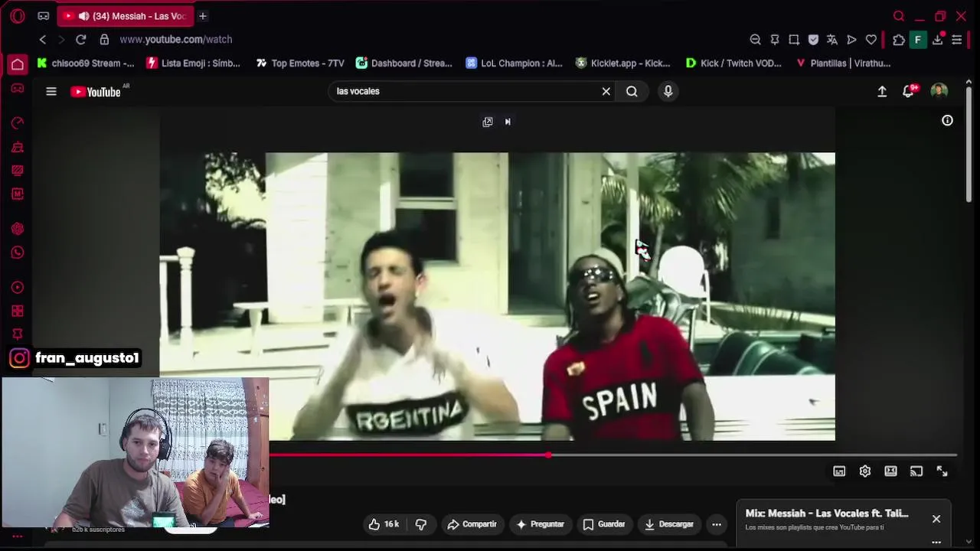Seek using the red video progress bar
The width and height of the screenshot is (980, 551).
(x=612, y=455)
